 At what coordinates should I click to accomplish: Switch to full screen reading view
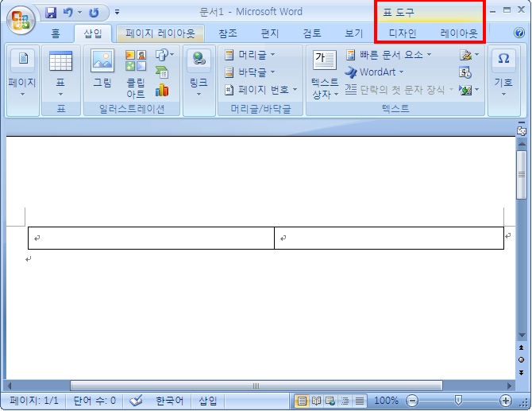pos(316,401)
